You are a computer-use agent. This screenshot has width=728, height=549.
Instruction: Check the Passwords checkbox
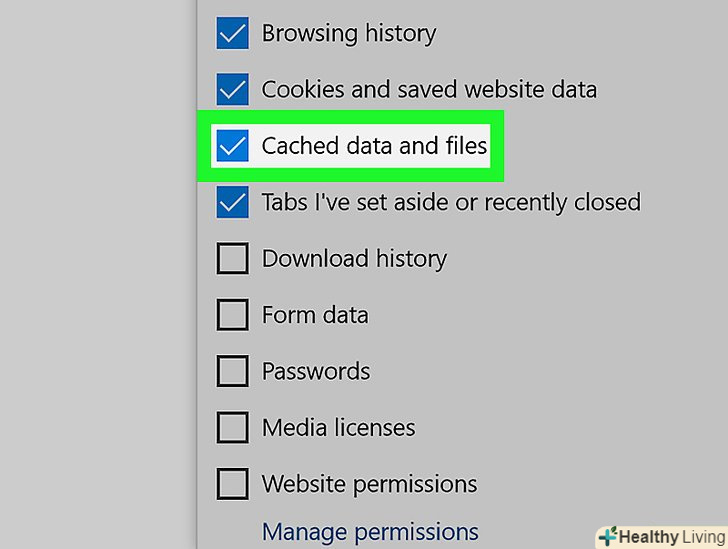click(x=232, y=372)
